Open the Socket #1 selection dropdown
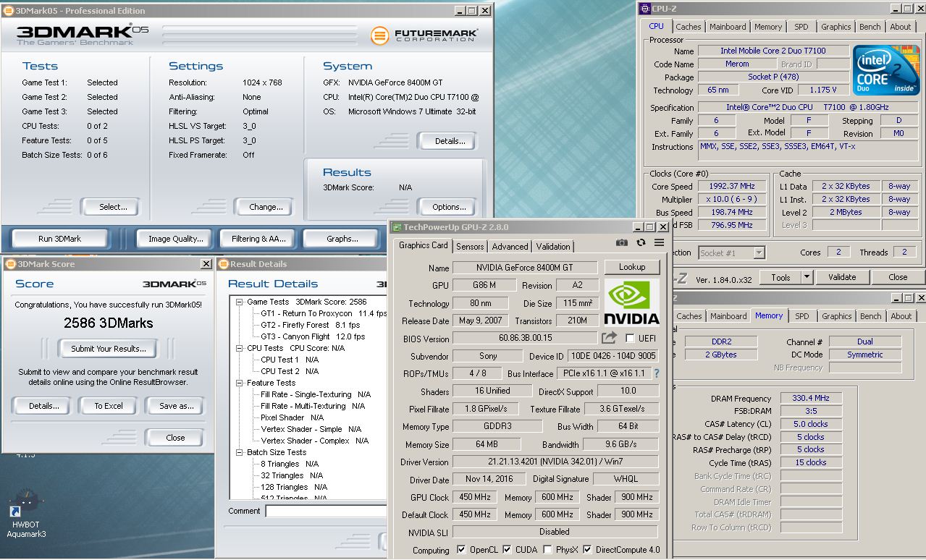Viewport: 926px width, 560px height. pos(759,253)
